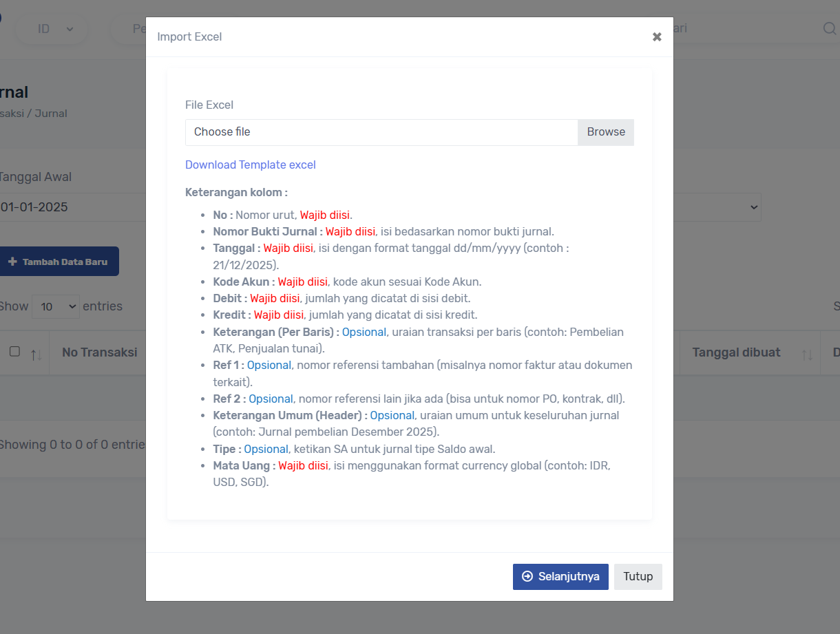
Task: Click the sort arrows next to the checkbox column
Action: (36, 354)
